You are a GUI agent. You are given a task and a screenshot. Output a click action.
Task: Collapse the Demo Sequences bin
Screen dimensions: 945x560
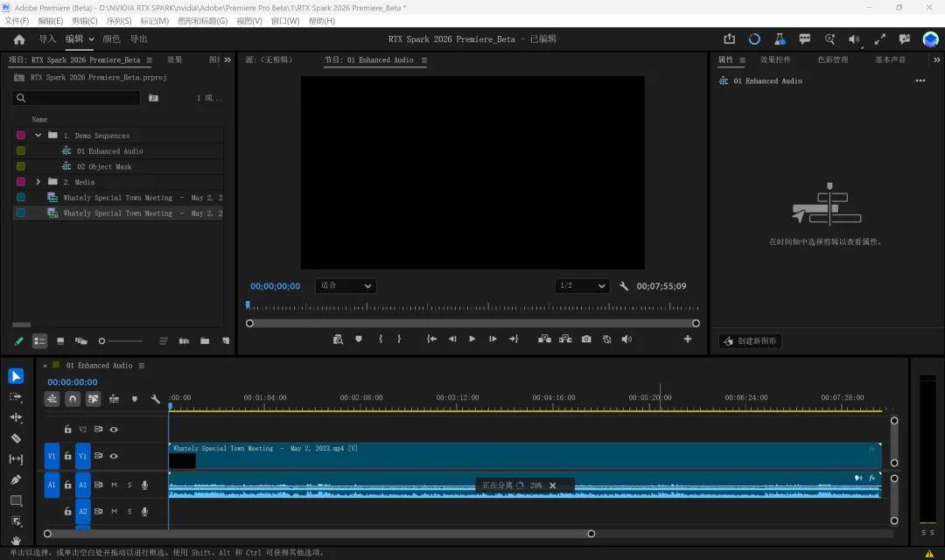tap(38, 135)
